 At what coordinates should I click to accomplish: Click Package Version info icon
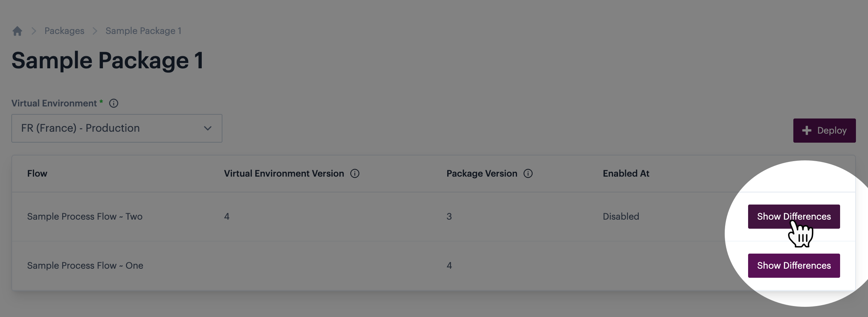click(x=528, y=174)
